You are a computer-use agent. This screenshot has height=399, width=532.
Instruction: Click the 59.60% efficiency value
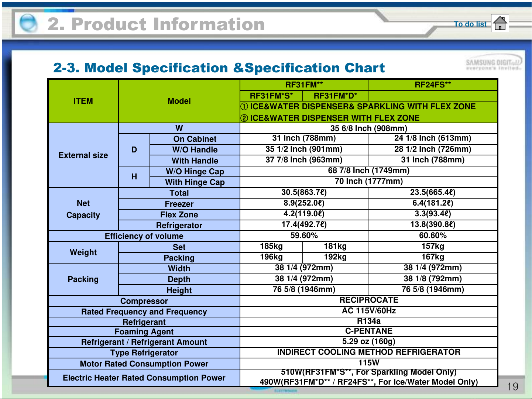[x=304, y=235]
